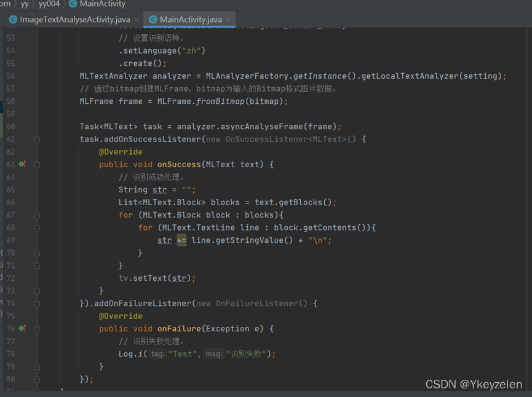Image resolution: width=532 pixels, height=397 pixels.
Task: Click addOnSuccessListener on line 61
Action: click(153, 140)
